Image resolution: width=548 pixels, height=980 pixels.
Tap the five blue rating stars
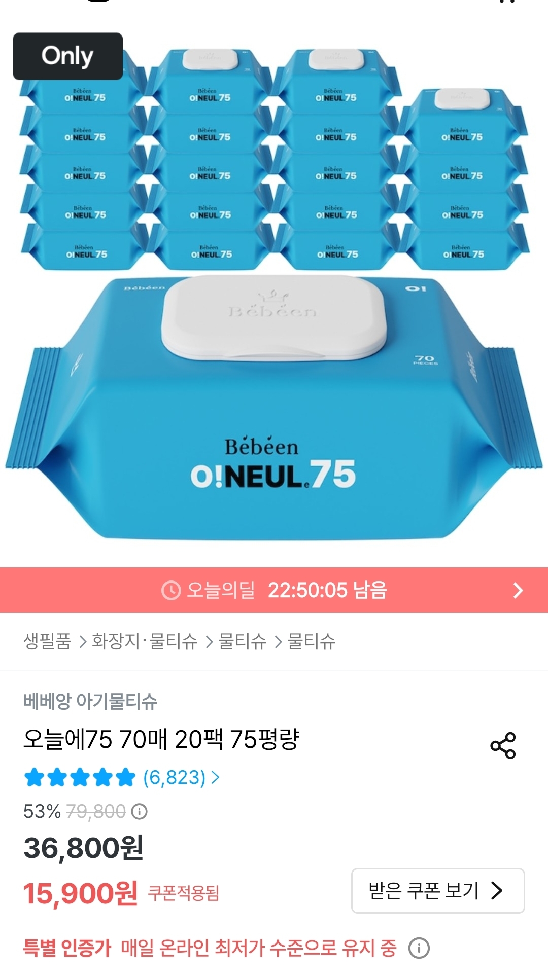point(80,777)
